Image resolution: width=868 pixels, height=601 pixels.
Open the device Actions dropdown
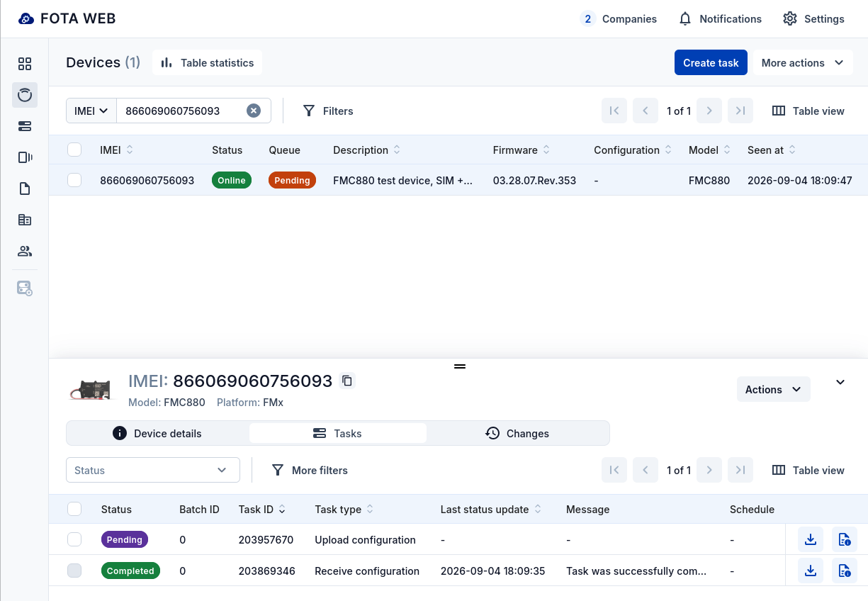[774, 389]
